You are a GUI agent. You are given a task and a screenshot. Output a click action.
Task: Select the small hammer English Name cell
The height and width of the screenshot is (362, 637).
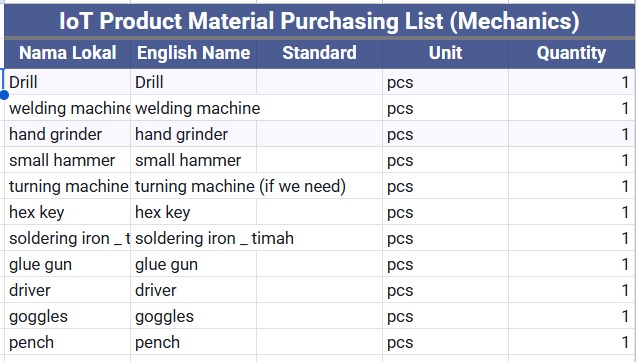pos(193,160)
